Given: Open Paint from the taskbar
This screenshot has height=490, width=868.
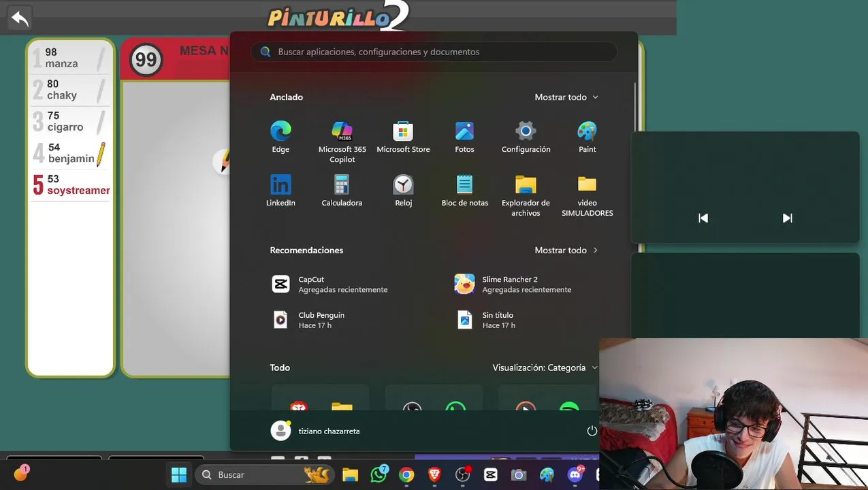Looking at the screenshot, I should [x=547, y=475].
